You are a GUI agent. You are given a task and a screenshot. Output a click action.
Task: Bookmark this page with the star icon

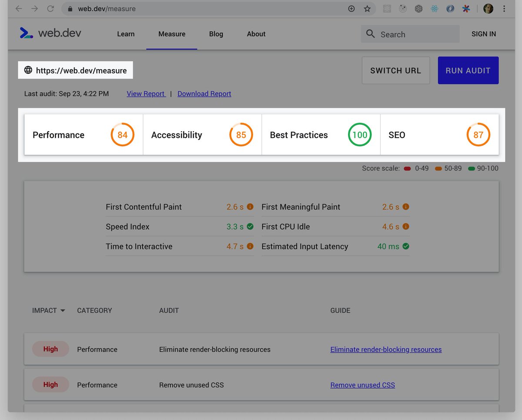tap(367, 9)
